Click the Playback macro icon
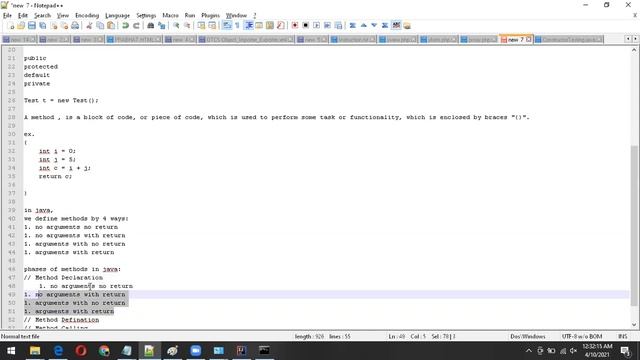Viewport: 640px width, 360px height. tap(316, 26)
